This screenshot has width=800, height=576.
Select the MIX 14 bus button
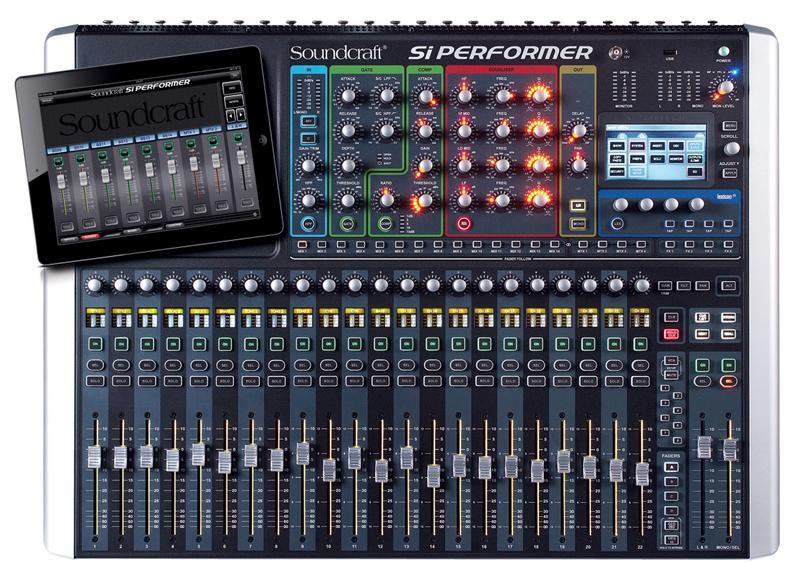point(554,245)
